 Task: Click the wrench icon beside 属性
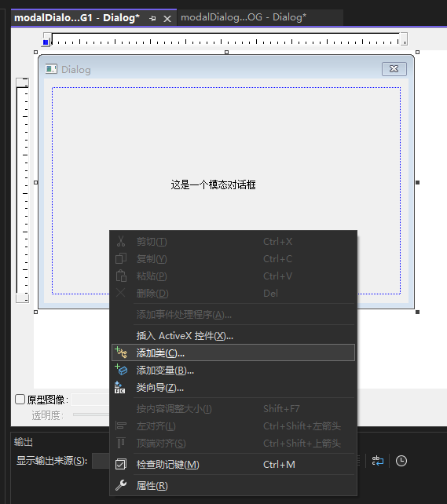click(x=121, y=485)
